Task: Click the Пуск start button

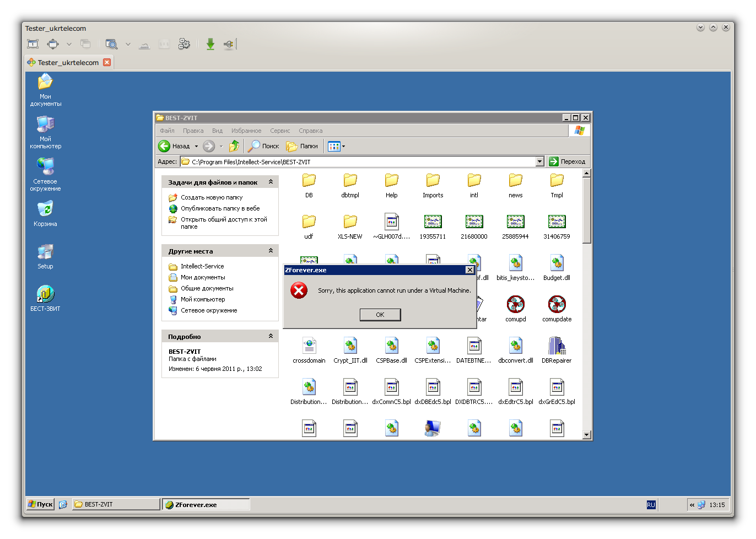Action: point(41,504)
